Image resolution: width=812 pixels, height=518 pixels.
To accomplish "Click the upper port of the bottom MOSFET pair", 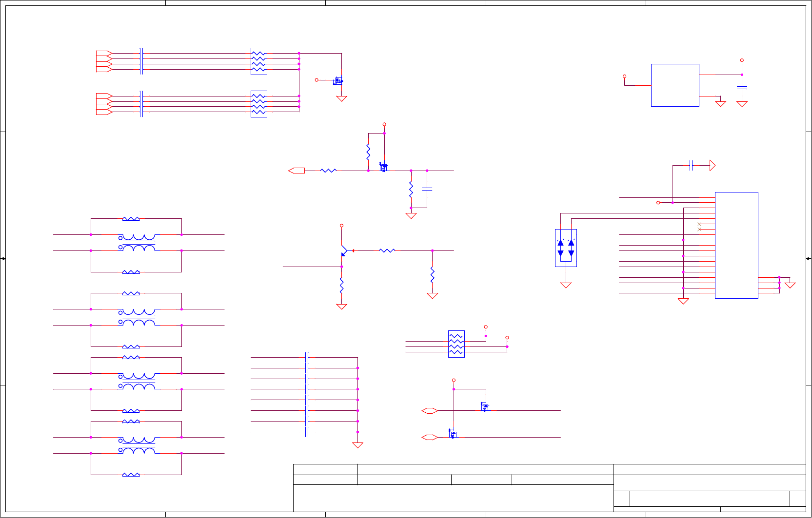I will (430, 411).
